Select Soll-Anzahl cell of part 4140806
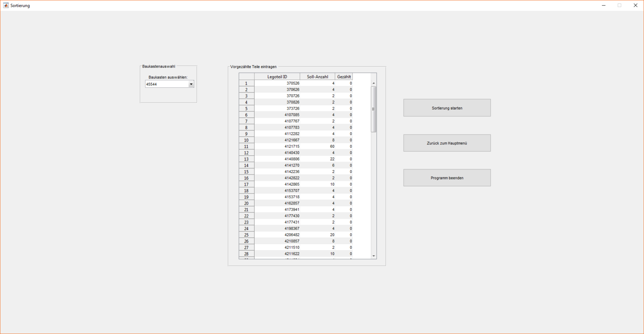 point(317,159)
